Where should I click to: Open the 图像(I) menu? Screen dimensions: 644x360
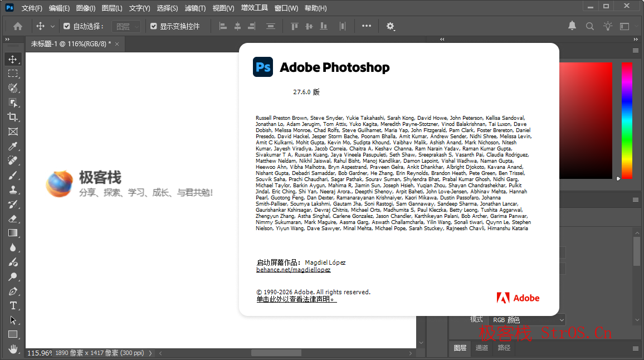pos(86,8)
